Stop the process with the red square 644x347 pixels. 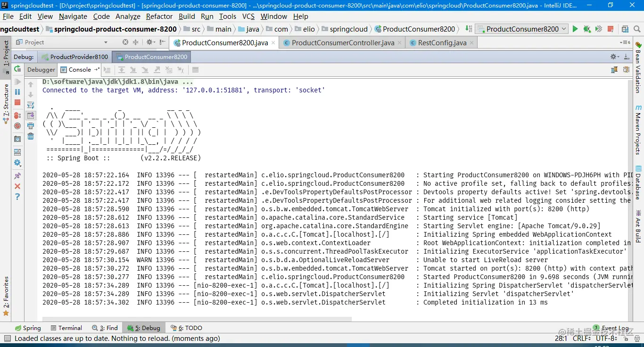coord(17,102)
